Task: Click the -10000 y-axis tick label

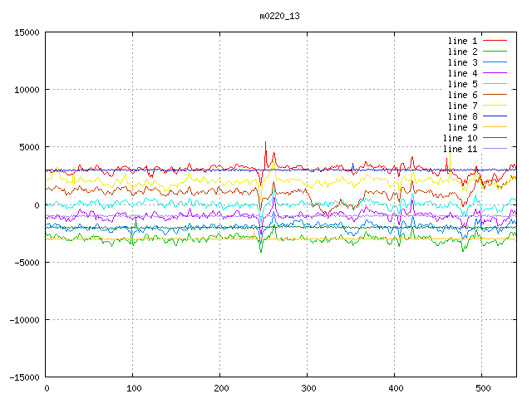Action: pyautogui.click(x=22, y=320)
